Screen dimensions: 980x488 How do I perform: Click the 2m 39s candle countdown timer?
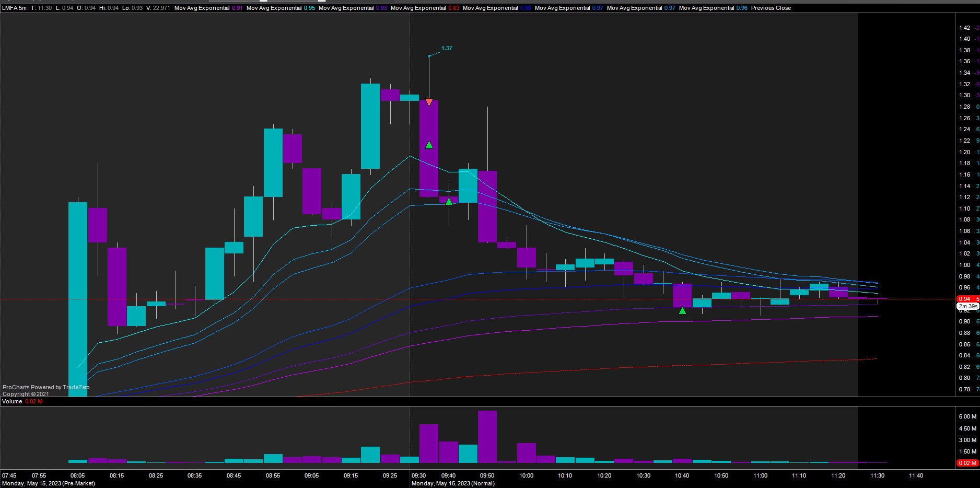pyautogui.click(x=967, y=307)
